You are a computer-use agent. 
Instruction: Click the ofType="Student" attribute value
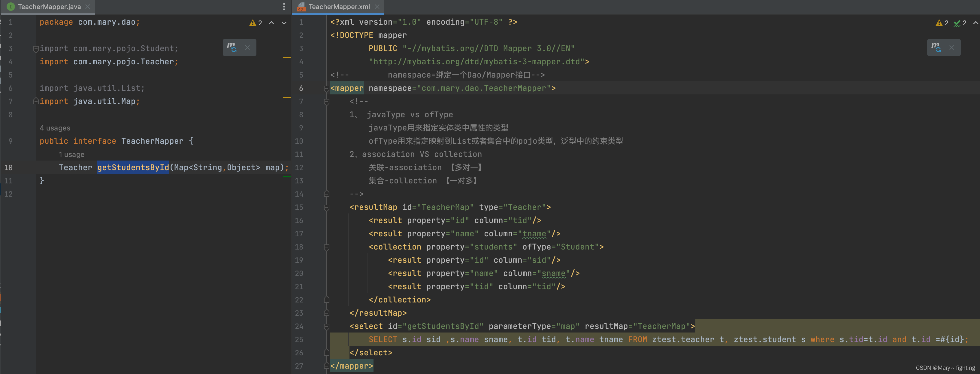click(577, 247)
